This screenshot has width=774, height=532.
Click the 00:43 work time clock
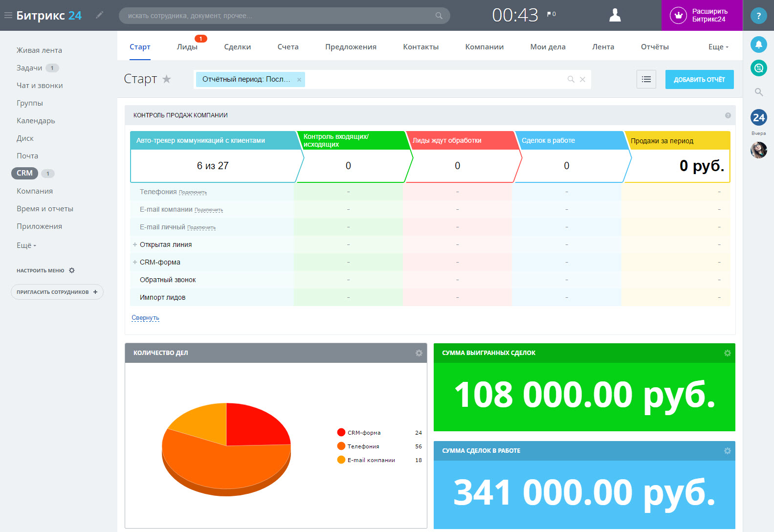pos(515,15)
